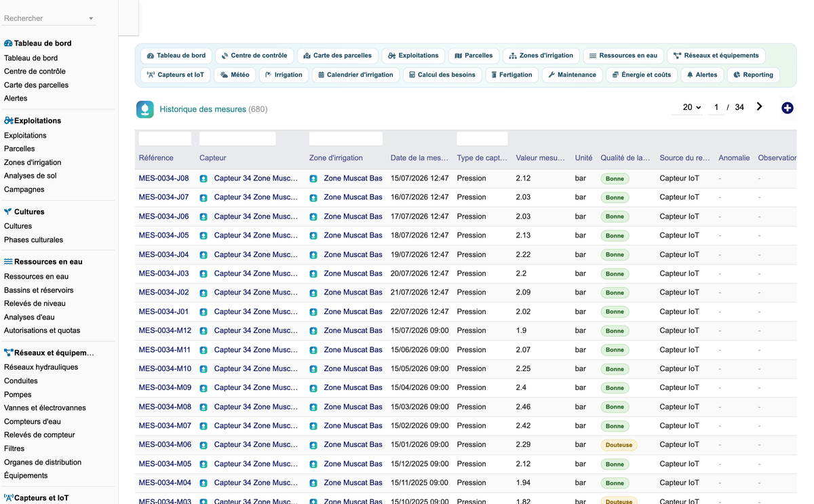Click sensor icon beside MES-0034-J08 capteur
Image resolution: width=814 pixels, height=504 pixels.
[x=203, y=179]
